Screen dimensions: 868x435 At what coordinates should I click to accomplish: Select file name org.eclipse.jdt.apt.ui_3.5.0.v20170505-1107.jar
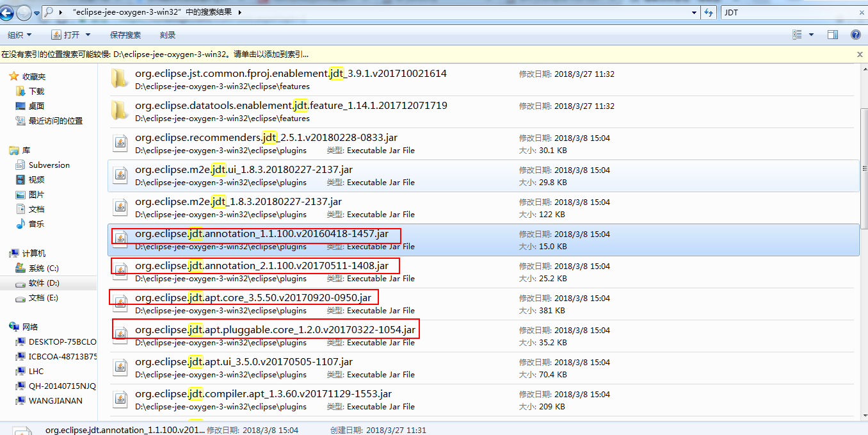click(x=244, y=362)
